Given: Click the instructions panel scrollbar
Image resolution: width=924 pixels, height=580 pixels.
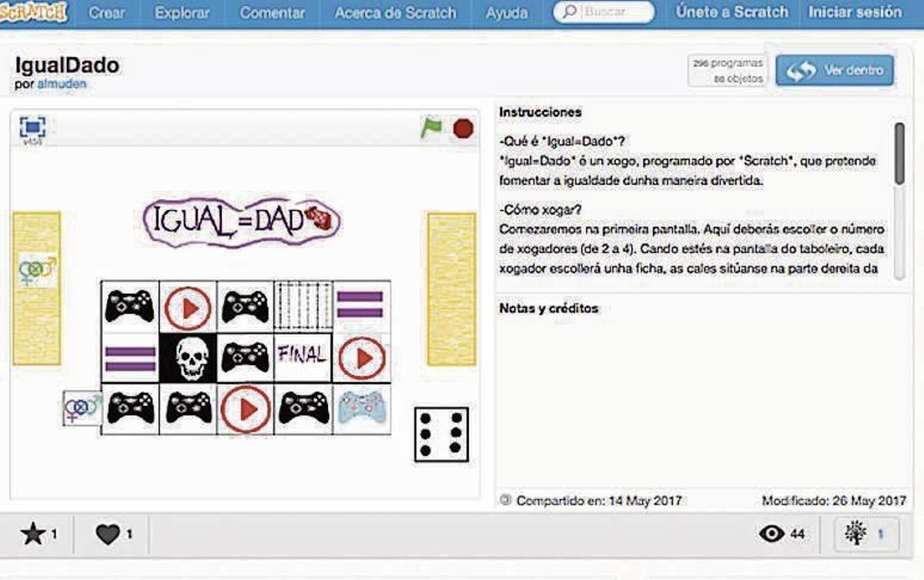Looking at the screenshot, I should pyautogui.click(x=899, y=153).
